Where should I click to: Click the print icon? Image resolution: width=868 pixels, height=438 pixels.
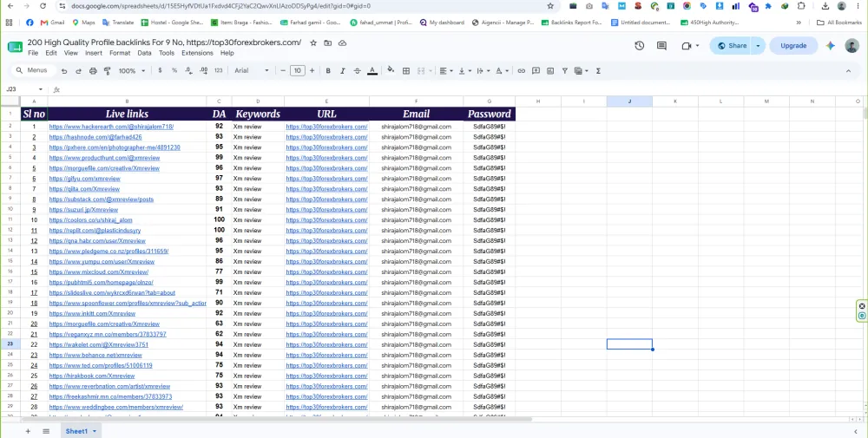pyautogui.click(x=93, y=71)
